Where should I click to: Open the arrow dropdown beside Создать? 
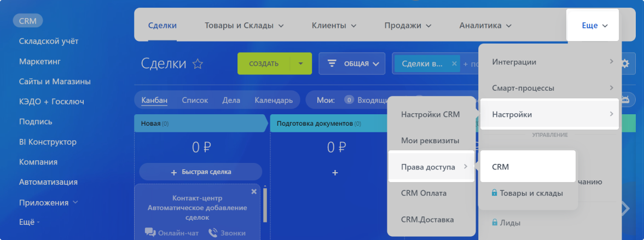coord(300,63)
